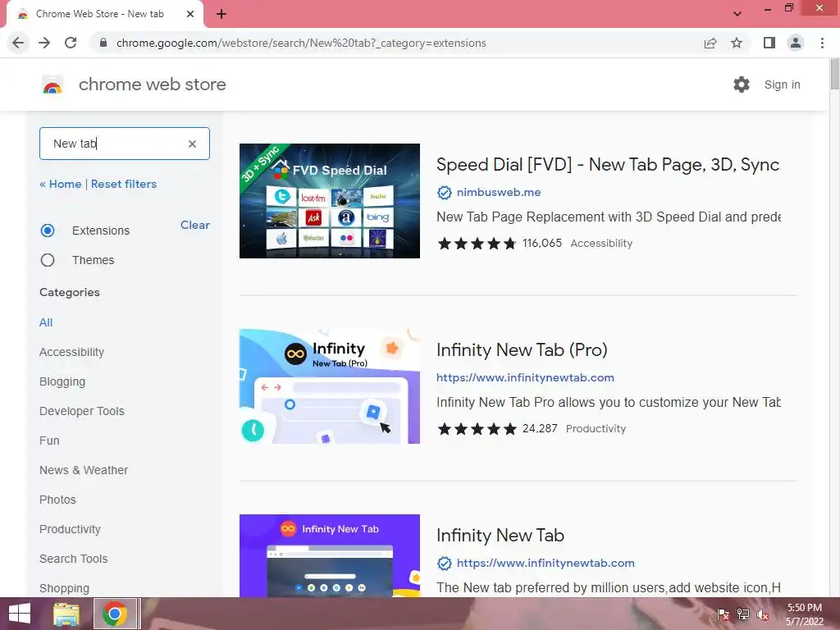840x630 pixels.
Task: Filter by Productivity sidebar category
Action: pyautogui.click(x=71, y=529)
